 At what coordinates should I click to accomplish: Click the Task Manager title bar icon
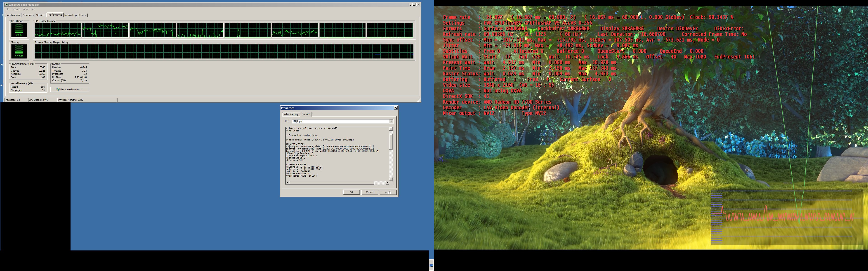click(x=7, y=5)
